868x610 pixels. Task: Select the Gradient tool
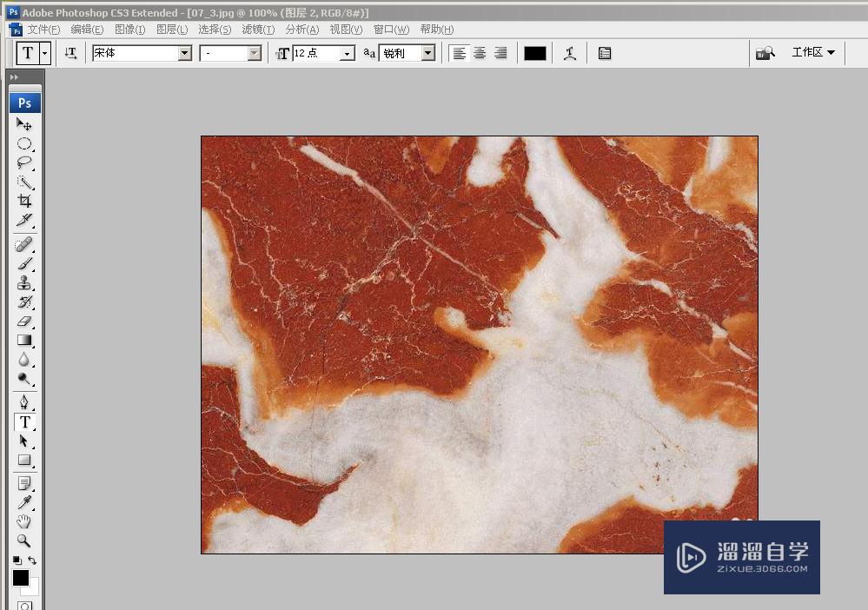pyautogui.click(x=23, y=340)
